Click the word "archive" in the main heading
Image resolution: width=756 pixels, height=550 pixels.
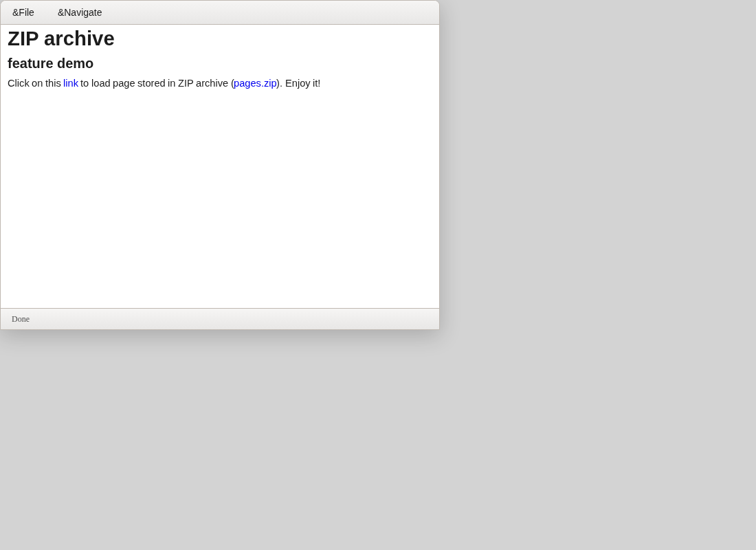pos(79,38)
